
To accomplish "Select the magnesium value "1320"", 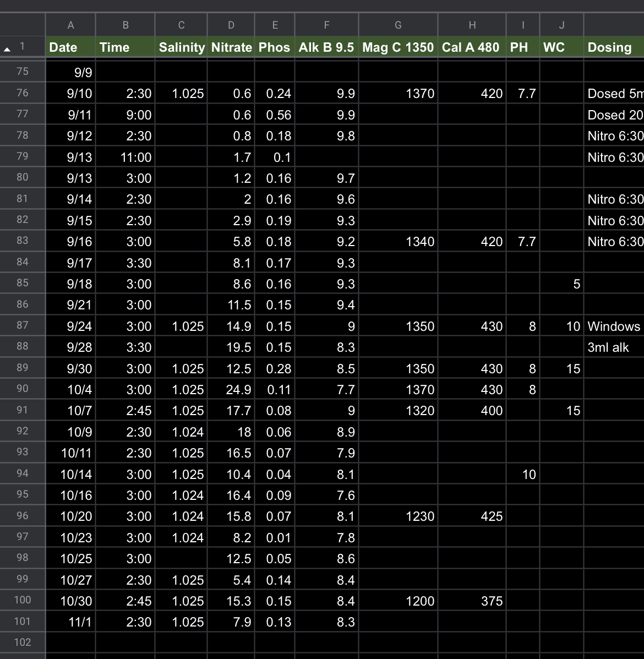I will point(399,411).
